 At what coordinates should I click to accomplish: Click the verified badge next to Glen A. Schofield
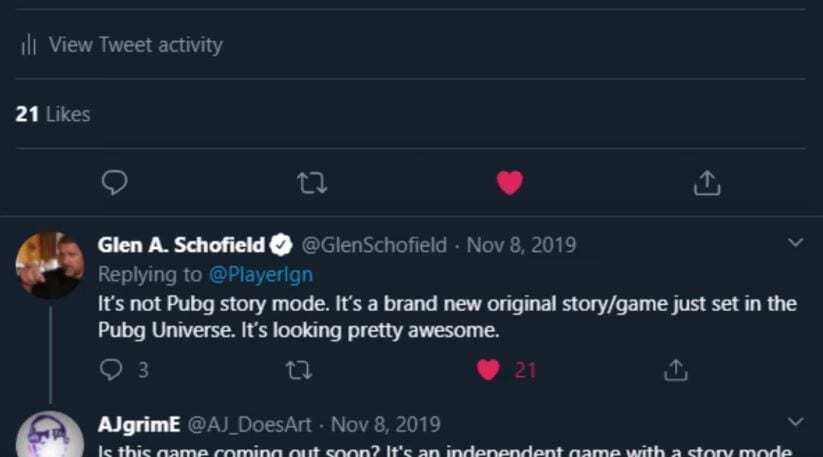click(283, 245)
